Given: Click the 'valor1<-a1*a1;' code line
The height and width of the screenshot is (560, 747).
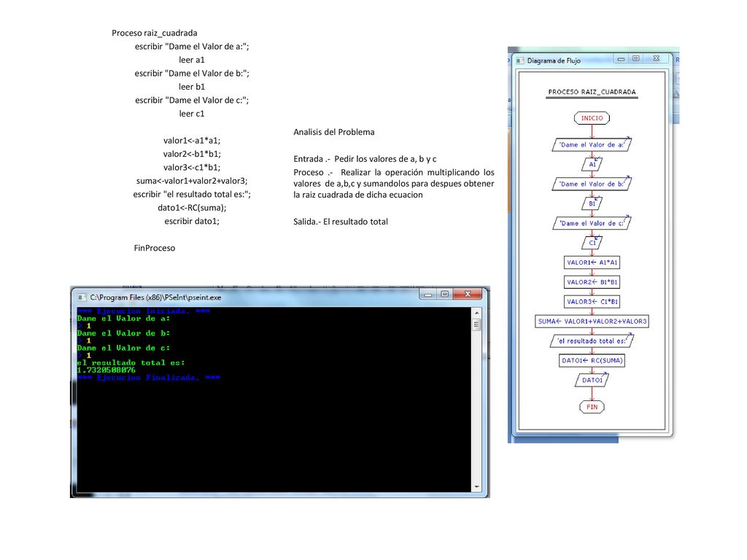Looking at the screenshot, I should click(x=192, y=141).
